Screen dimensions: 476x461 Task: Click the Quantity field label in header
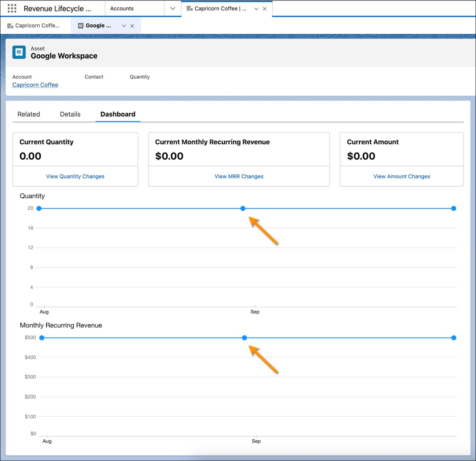tap(140, 77)
